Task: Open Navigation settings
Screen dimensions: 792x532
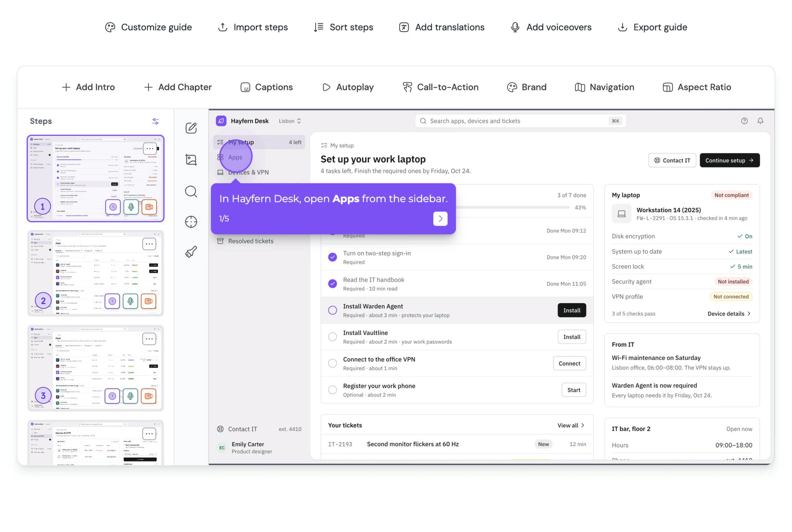Action: [604, 87]
